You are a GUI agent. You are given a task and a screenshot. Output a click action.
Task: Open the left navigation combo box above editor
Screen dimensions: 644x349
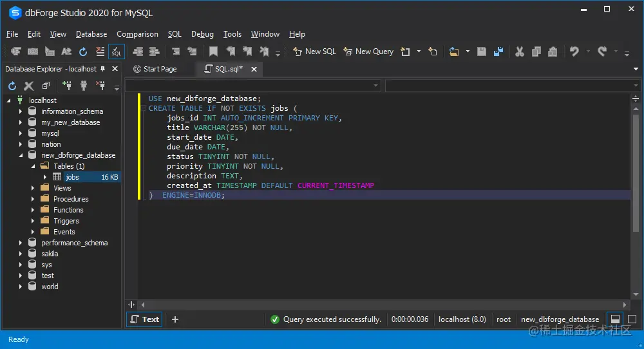point(252,86)
